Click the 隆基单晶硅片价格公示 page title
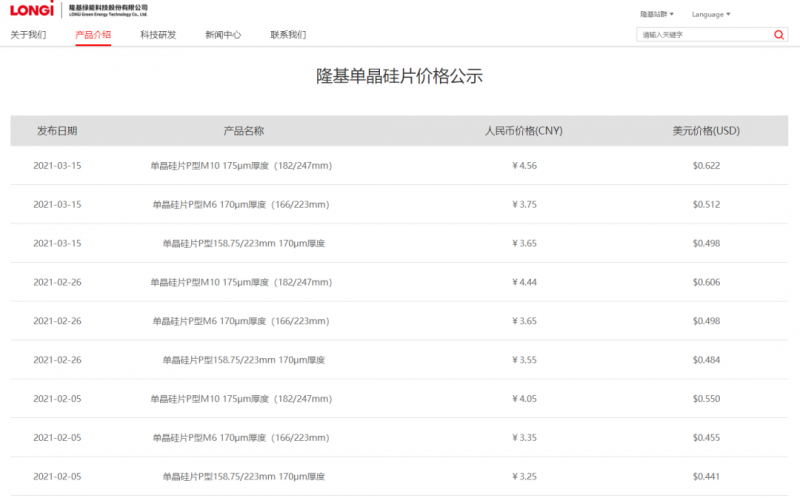Viewport: 800px width, 498px height. [400, 76]
